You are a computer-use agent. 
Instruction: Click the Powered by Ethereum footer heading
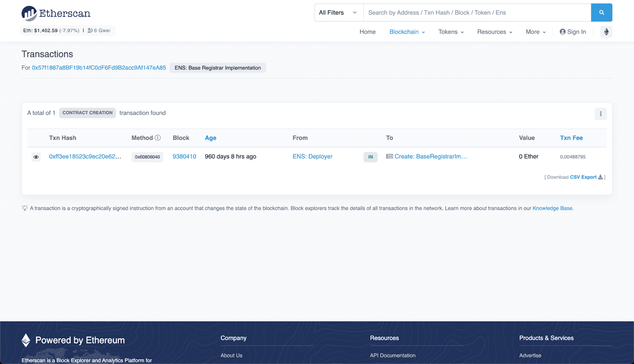[80, 340]
